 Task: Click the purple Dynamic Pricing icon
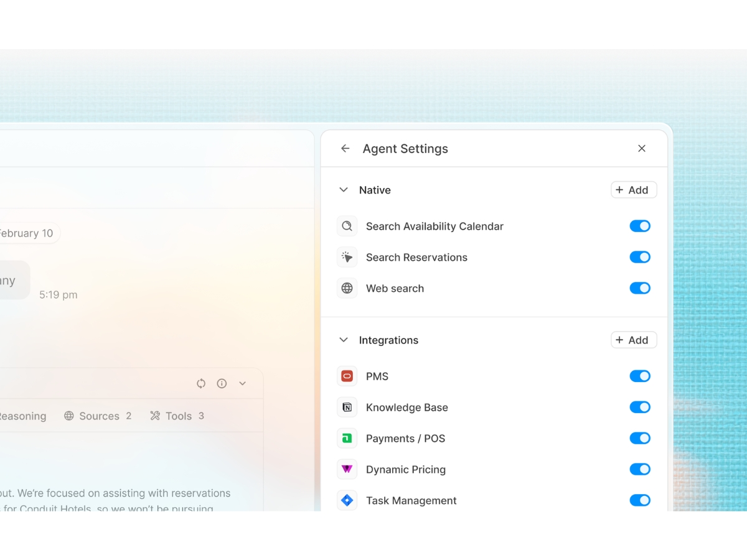pos(347,469)
